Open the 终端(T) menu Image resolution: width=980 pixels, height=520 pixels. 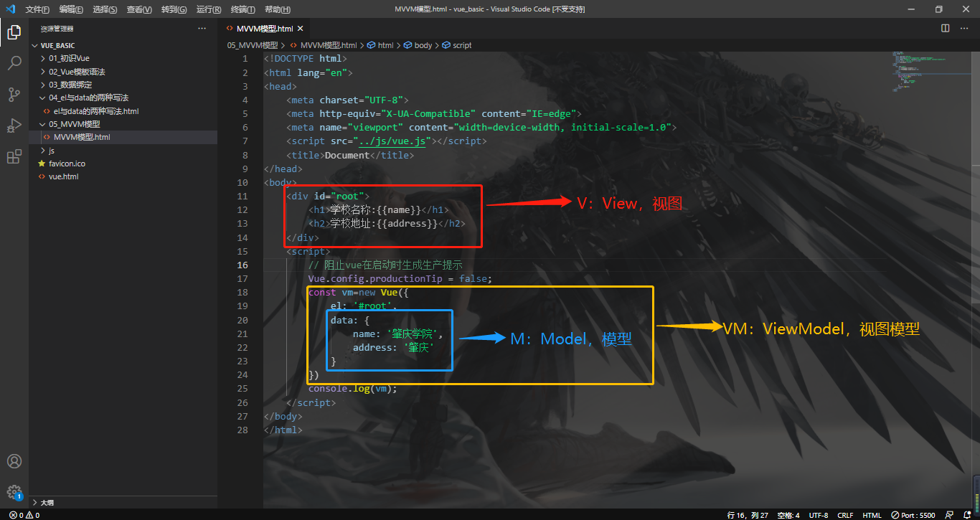242,9
